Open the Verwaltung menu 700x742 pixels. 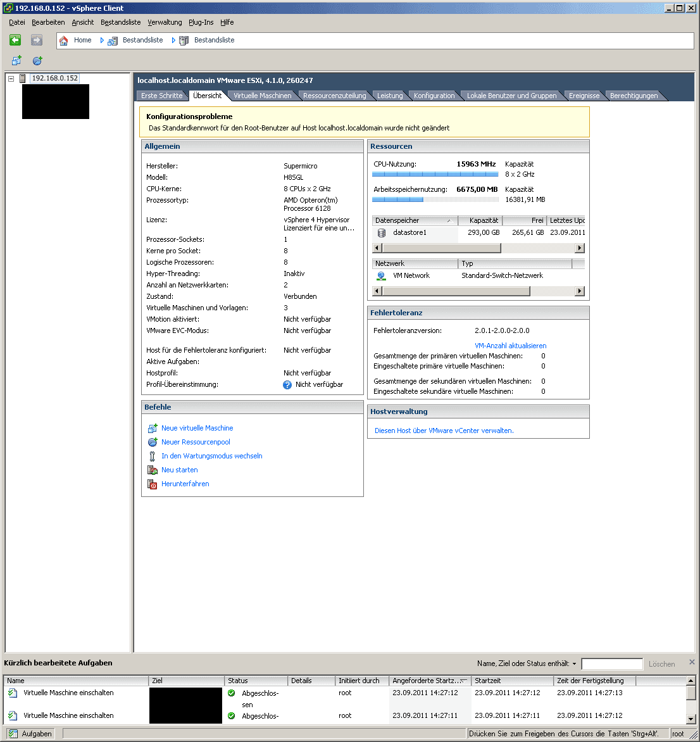click(x=165, y=22)
